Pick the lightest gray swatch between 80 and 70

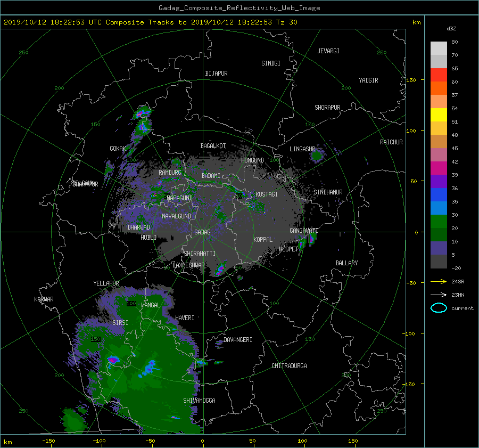(439, 48)
